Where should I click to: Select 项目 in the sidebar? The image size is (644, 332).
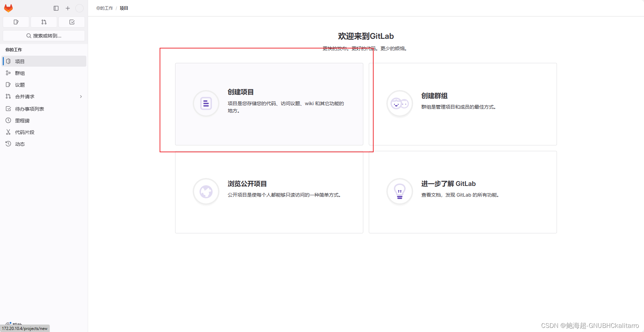[44, 61]
